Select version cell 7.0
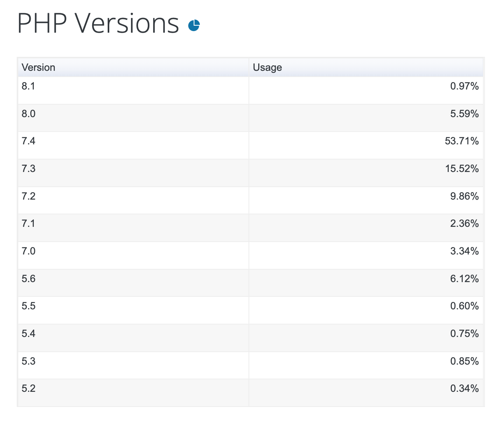 click(133, 255)
